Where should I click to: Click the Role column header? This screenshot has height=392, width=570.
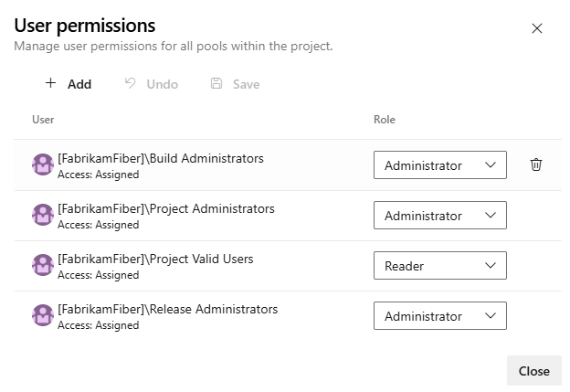[x=385, y=120]
